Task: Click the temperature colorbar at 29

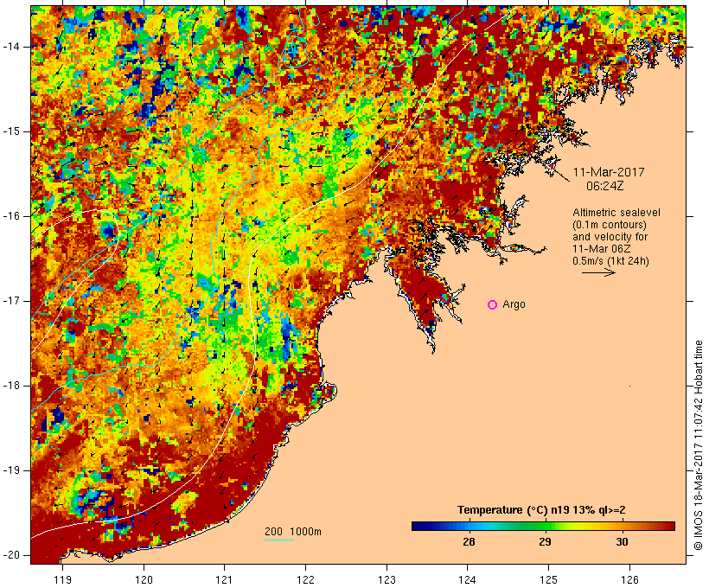Action: (546, 526)
